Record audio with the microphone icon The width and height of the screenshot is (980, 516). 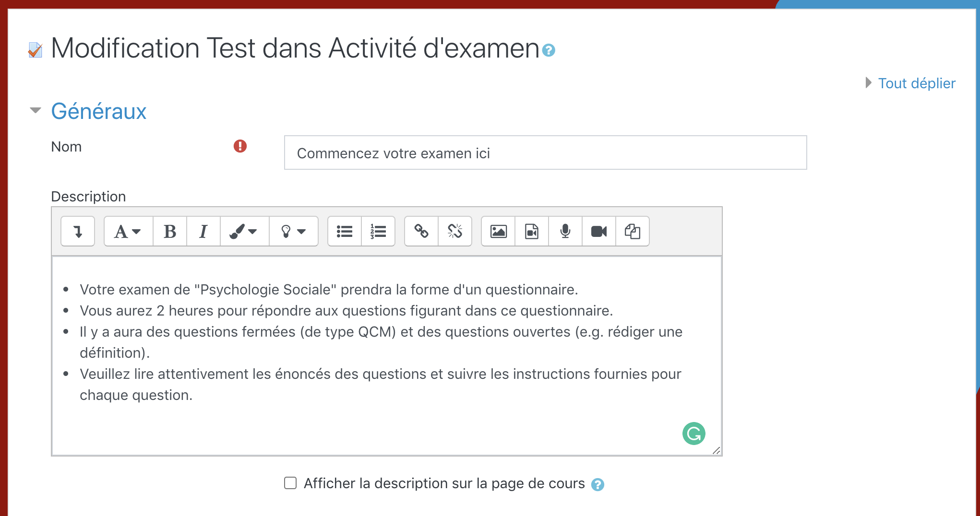[x=565, y=232]
